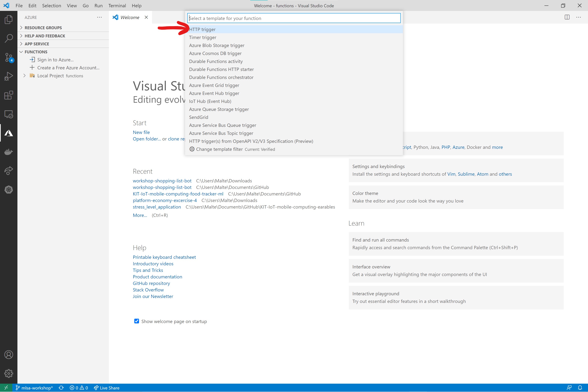Viewport: 588px width, 392px height.
Task: Open the Run and Debug view
Action: (9, 76)
